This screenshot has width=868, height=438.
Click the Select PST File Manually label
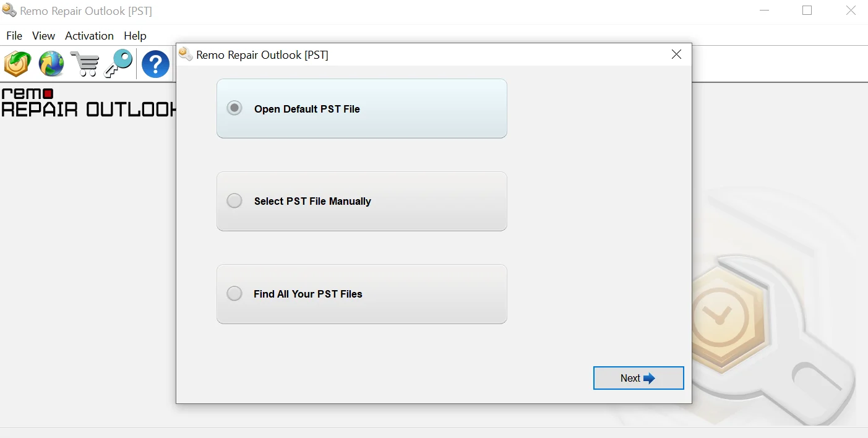[x=312, y=201]
